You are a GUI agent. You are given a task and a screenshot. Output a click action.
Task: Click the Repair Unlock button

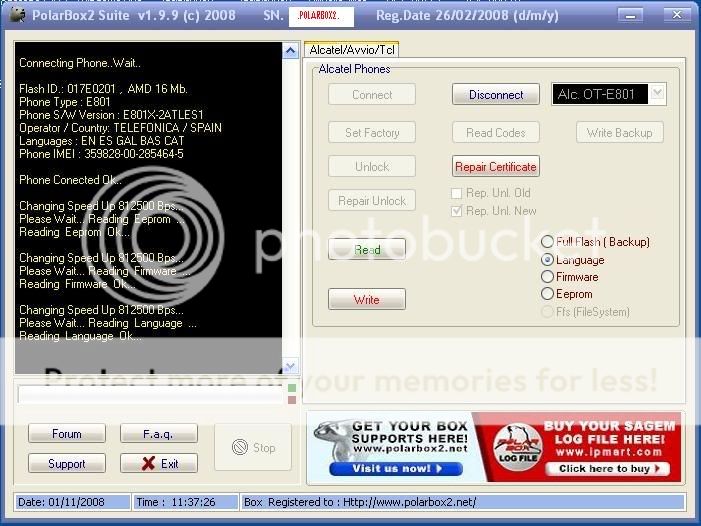(372, 201)
